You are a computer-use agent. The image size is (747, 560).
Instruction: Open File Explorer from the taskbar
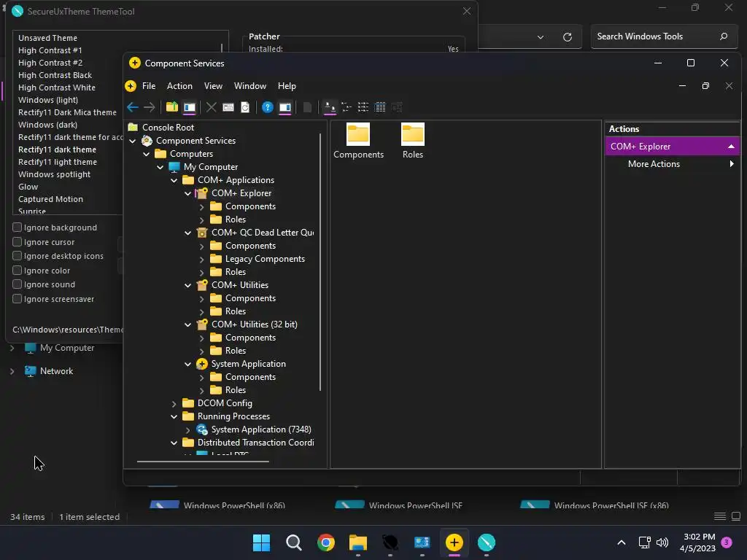[x=357, y=542]
